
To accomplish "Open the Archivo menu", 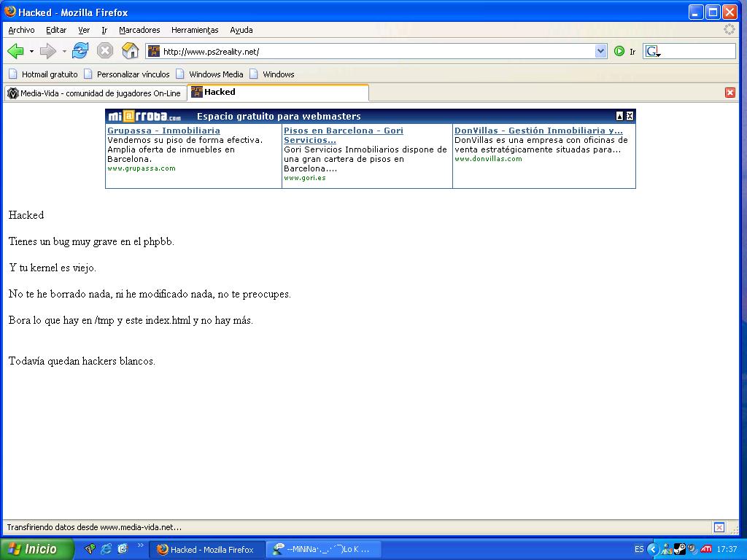I will point(21,30).
